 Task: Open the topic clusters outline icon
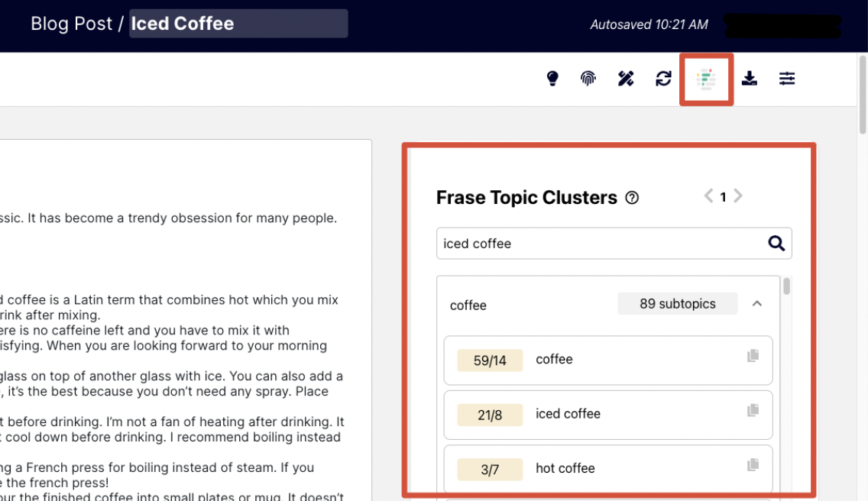(x=706, y=79)
